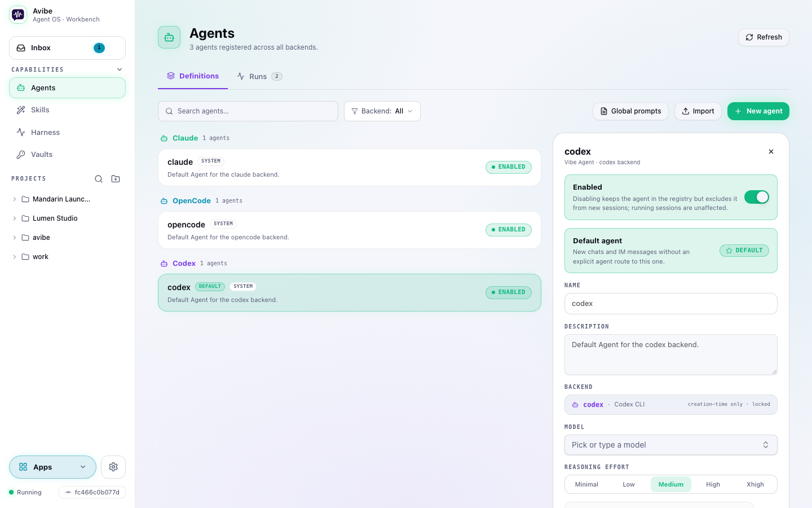Click the Running status indicator

25,492
